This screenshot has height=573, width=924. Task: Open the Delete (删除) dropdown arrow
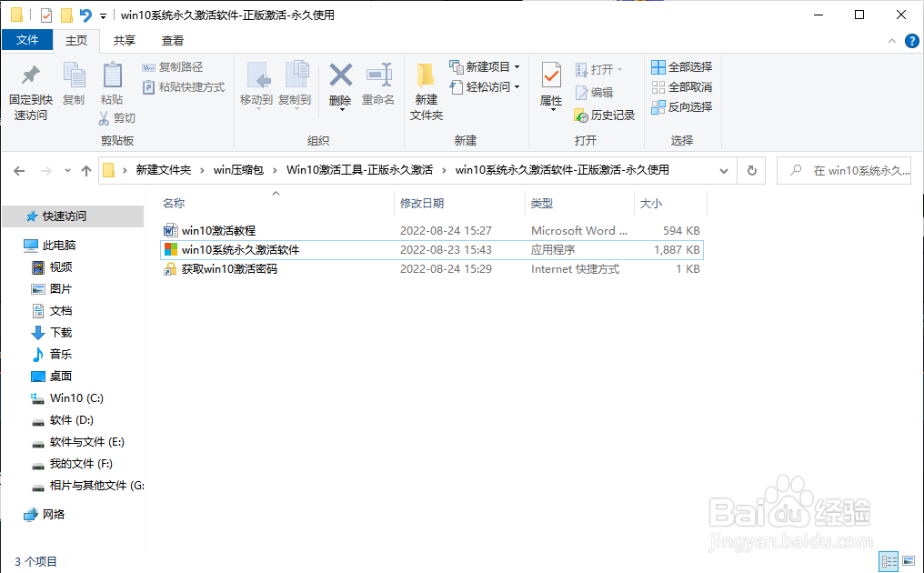click(341, 110)
